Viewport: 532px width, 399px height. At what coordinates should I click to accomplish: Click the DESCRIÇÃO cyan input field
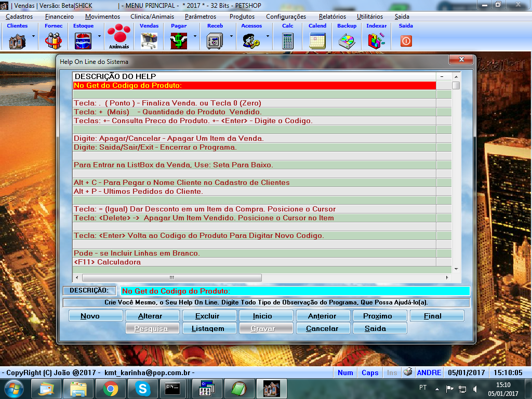tap(295, 291)
